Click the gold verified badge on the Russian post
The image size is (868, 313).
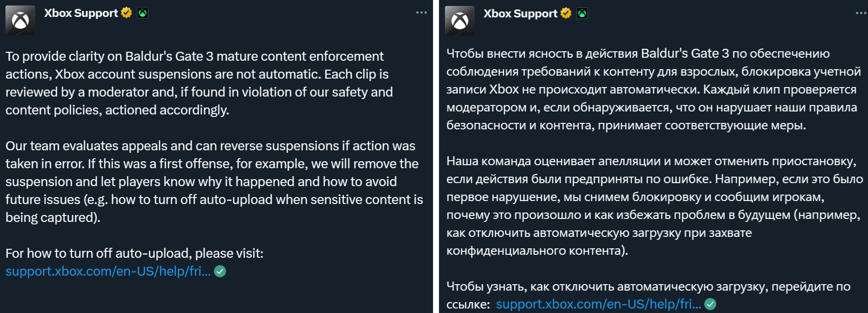566,13
